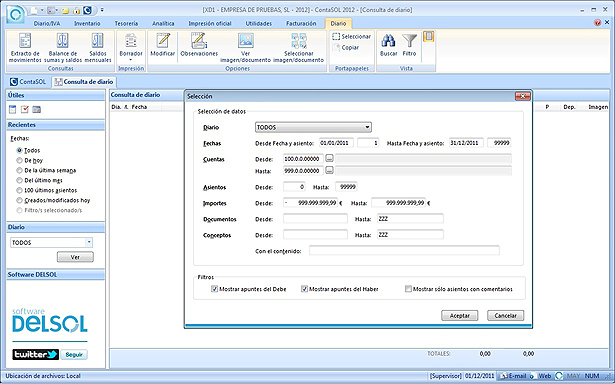615x384 pixels.
Task: Open Saldos mensuales query
Action: pyautogui.click(x=98, y=47)
